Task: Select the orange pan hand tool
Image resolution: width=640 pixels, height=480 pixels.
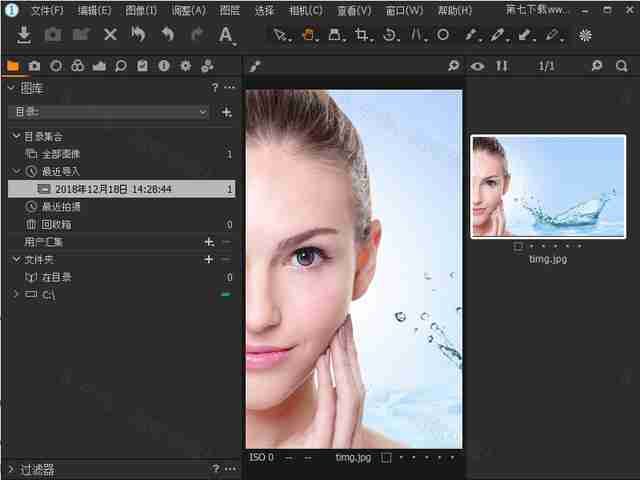Action: coord(309,35)
